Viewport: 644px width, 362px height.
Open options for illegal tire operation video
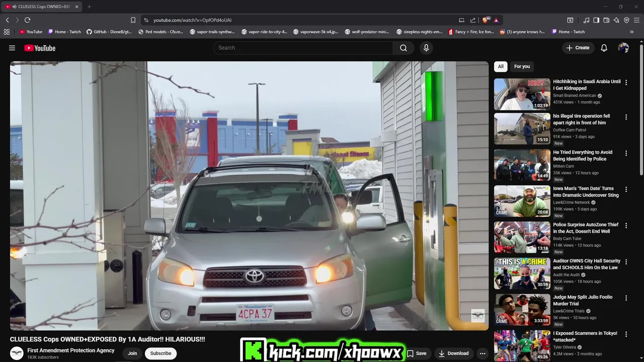tap(626, 117)
